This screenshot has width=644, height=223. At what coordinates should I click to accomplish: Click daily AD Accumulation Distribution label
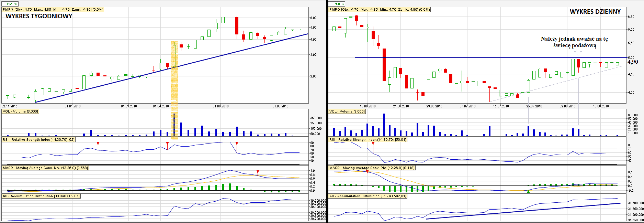(x=368, y=196)
